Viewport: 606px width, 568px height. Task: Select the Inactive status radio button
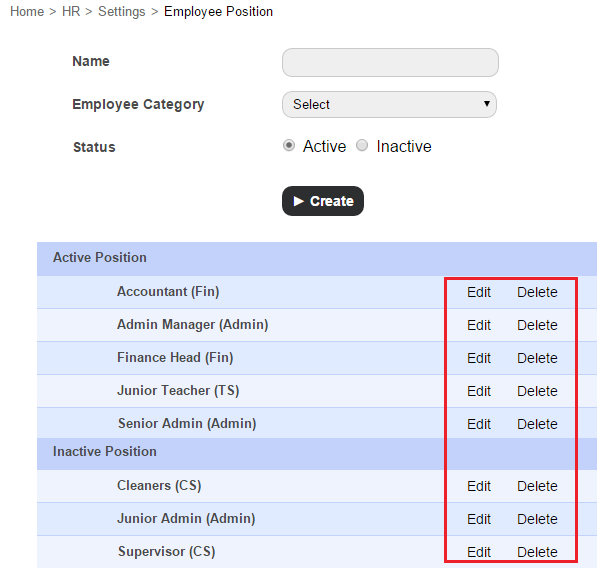coord(362,145)
